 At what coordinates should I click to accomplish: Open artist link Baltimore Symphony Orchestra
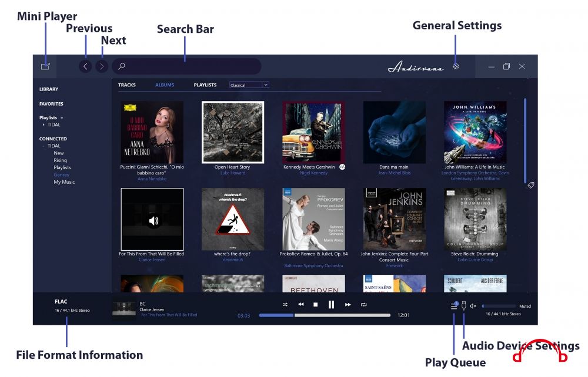tap(313, 266)
